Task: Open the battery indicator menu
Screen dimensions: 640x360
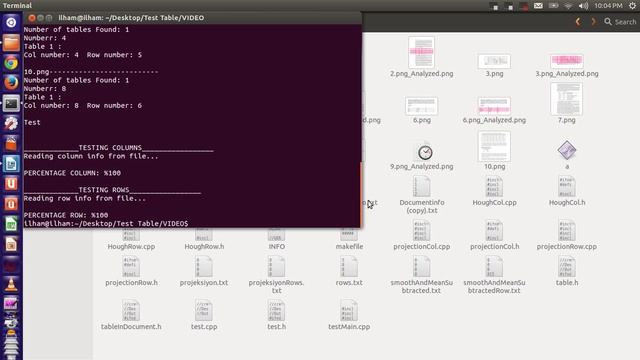Action: pyautogui.click(x=553, y=6)
